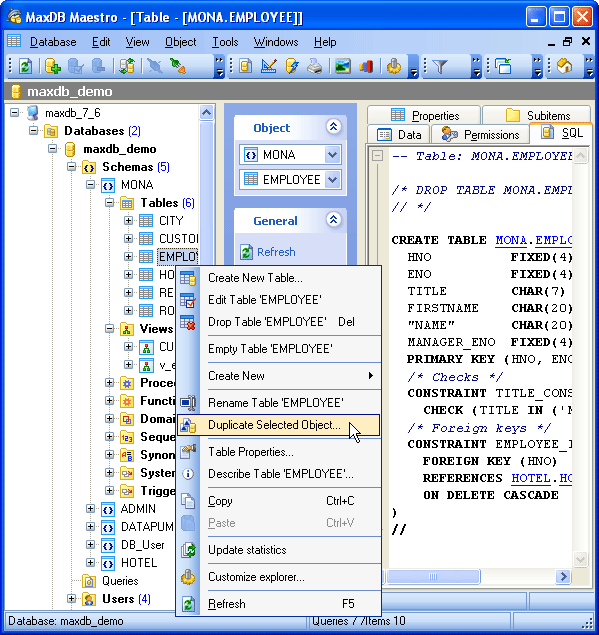Open the BLOB viewer picture icon
Image resolution: width=599 pixels, height=635 pixels.
tap(343, 66)
